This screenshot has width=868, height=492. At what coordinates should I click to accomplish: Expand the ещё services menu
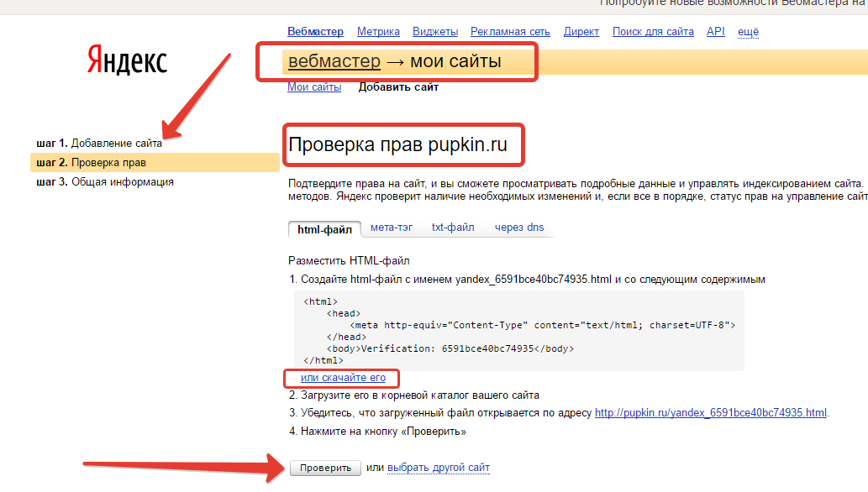748,32
